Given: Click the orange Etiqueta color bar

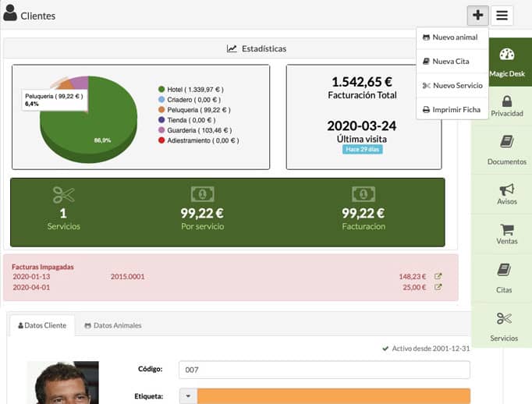Looking at the screenshot, I should [333, 396].
